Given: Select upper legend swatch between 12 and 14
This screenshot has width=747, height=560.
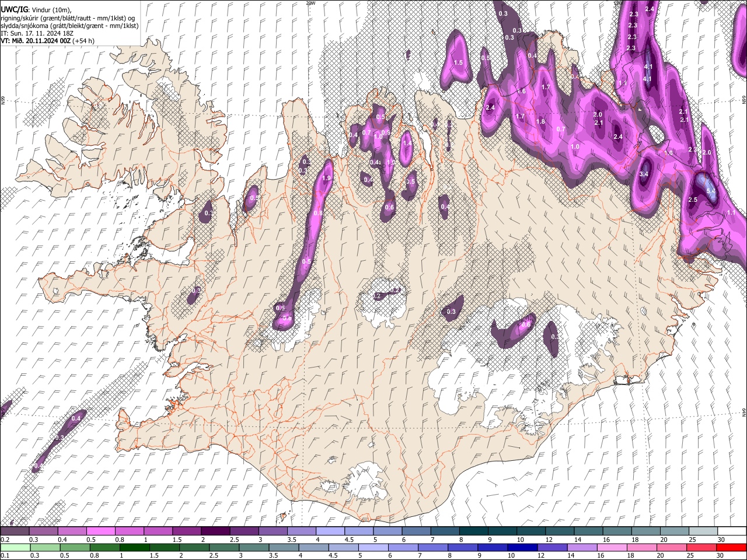Looking at the screenshot, I should click(560, 531).
